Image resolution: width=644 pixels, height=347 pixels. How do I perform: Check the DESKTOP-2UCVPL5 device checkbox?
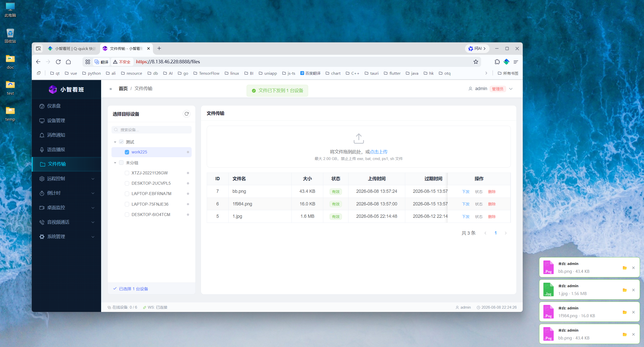click(x=127, y=183)
